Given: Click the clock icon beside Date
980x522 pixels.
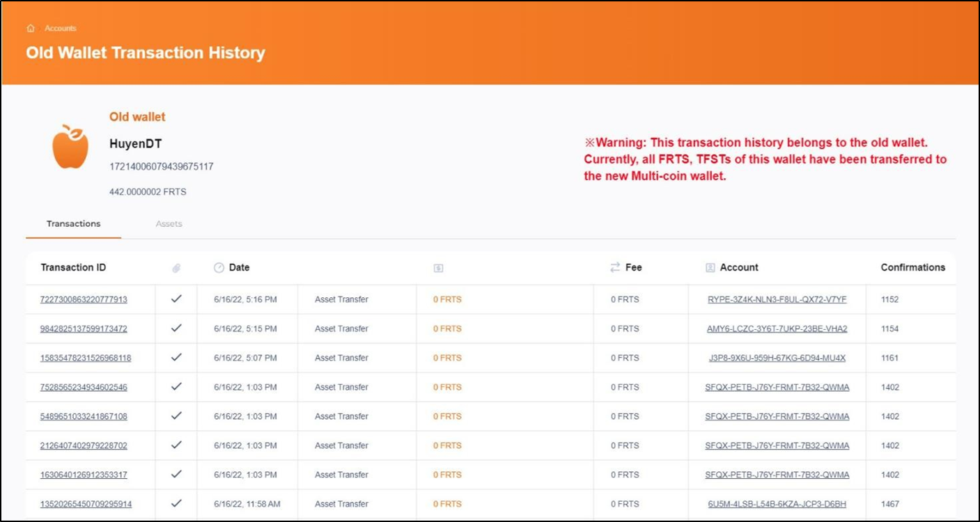Looking at the screenshot, I should (219, 268).
